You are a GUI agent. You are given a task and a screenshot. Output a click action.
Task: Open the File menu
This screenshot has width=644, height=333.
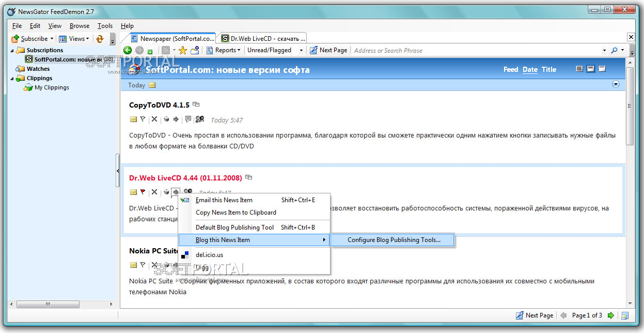click(17, 26)
